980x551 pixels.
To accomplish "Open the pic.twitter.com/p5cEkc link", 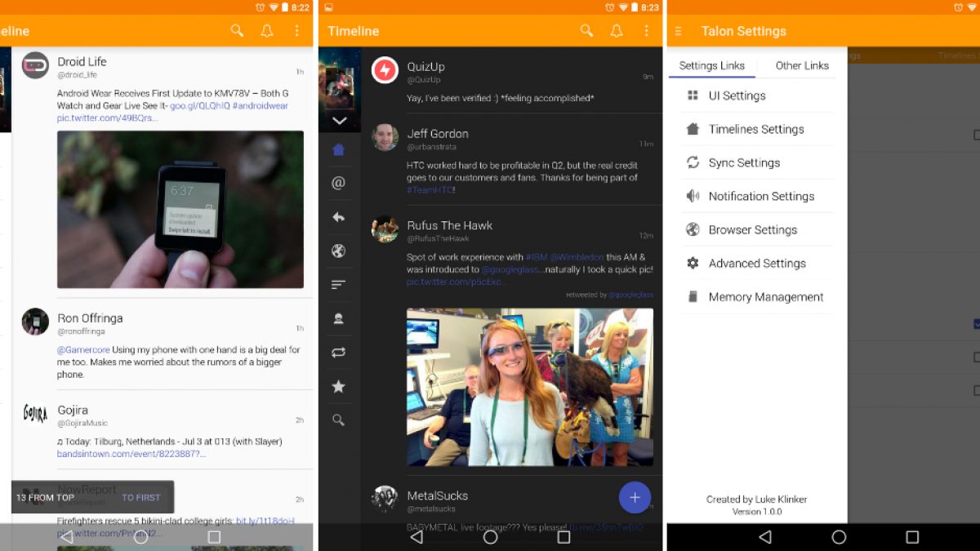I will pyautogui.click(x=457, y=282).
